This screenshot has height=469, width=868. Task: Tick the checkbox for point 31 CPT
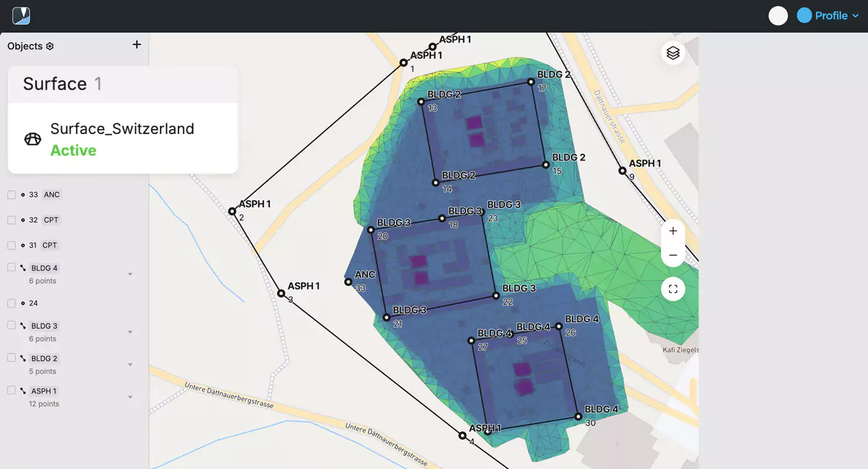(11, 246)
